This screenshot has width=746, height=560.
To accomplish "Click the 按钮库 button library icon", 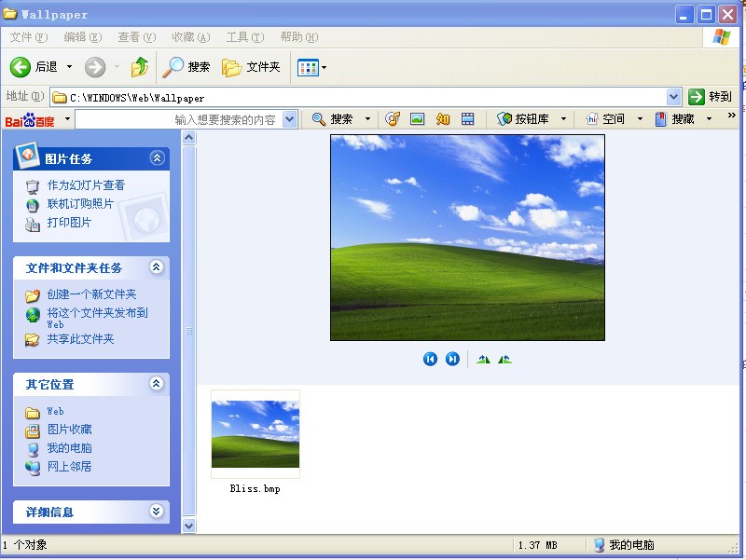I will coord(504,119).
